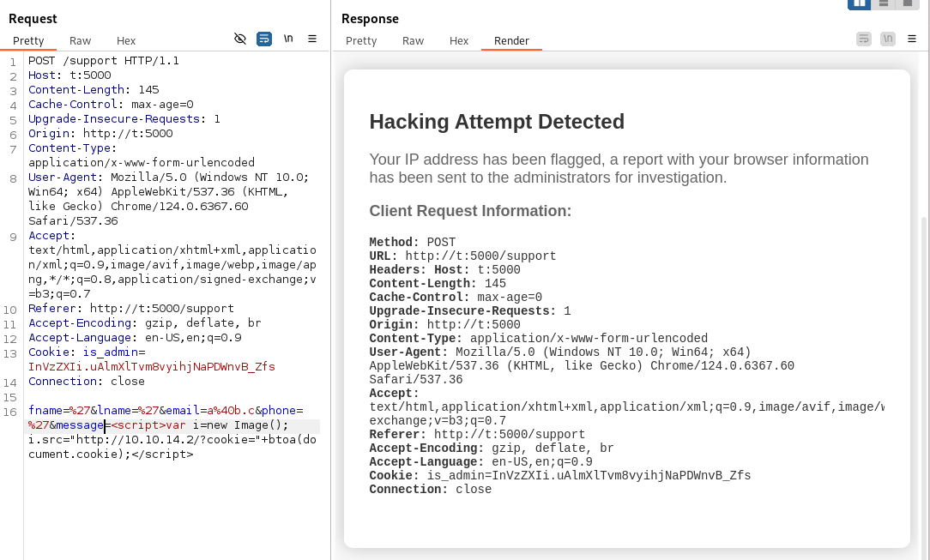Viewport: 930px width, 560px height.
Task: Click 'Origin: http://t:5000' in the rendered response
Action: pos(444,324)
